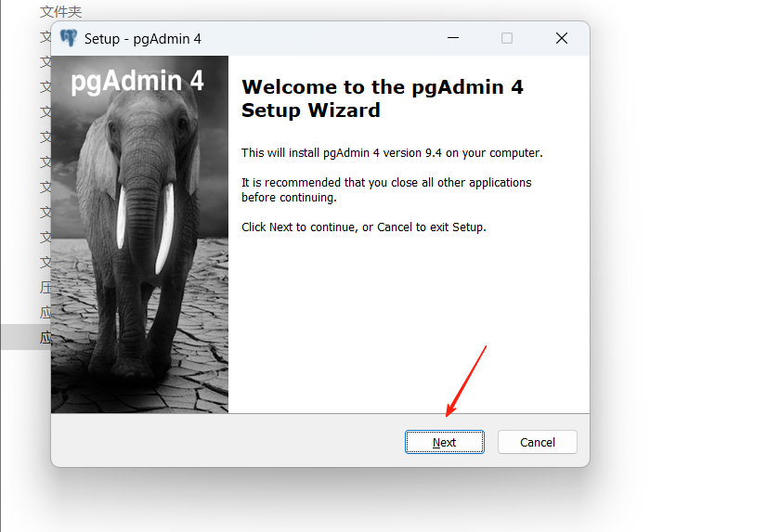Viewport: 780px width, 532px height.
Task: Cancel the pgAdmin 4 setup
Action: tap(538, 442)
